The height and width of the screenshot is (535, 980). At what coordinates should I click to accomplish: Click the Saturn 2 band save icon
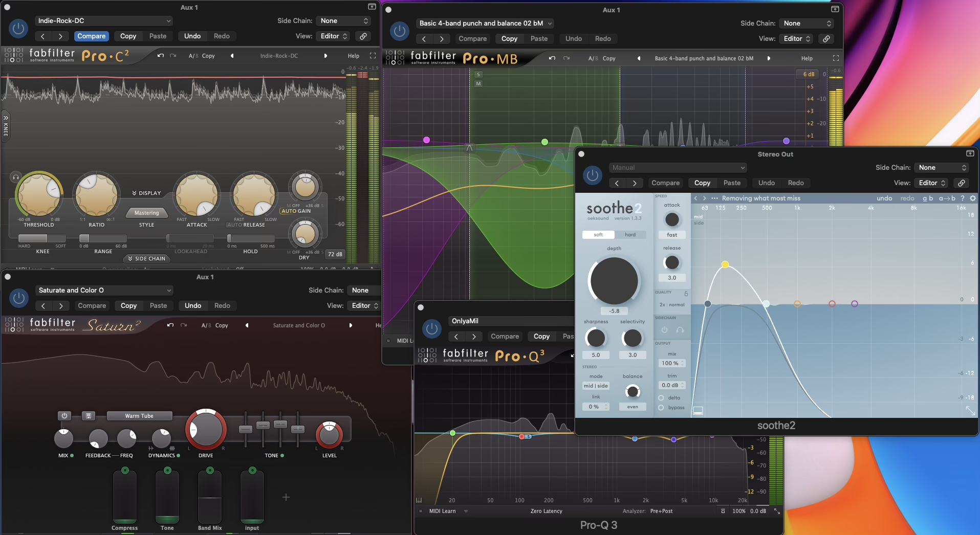[x=89, y=416]
